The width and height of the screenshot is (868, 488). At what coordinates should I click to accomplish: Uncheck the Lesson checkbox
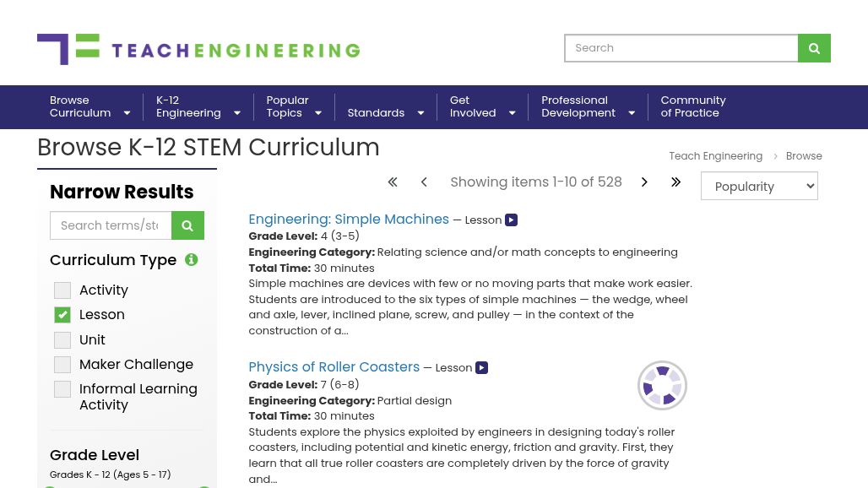(62, 315)
